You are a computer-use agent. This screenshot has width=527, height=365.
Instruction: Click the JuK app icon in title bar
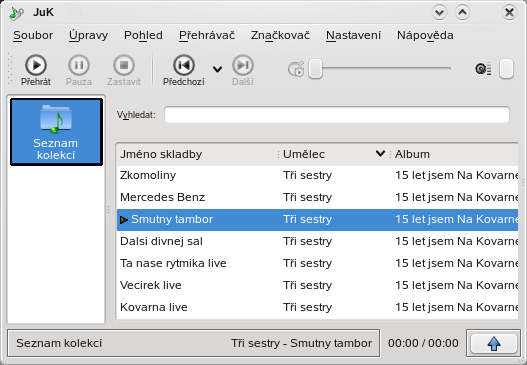(x=16, y=13)
